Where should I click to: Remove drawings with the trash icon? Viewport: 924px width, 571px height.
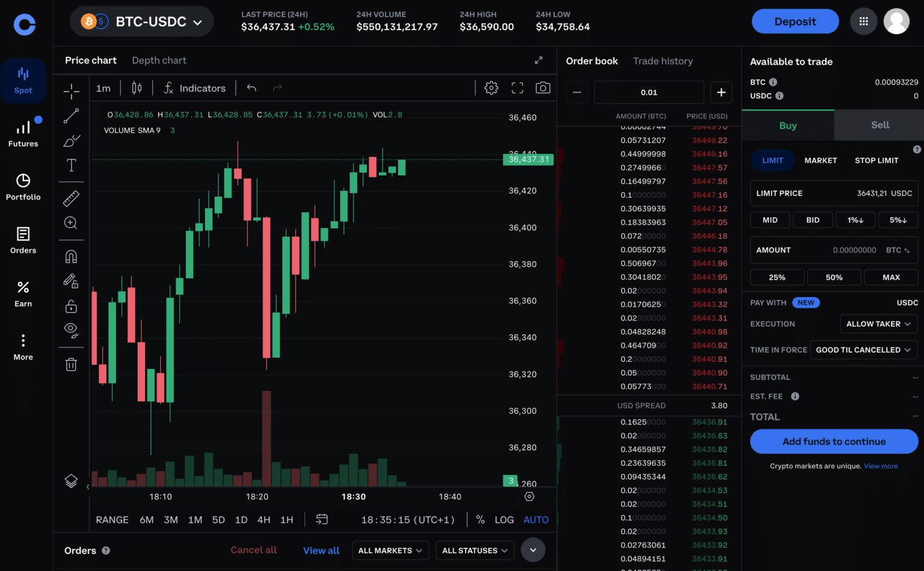pos(71,364)
